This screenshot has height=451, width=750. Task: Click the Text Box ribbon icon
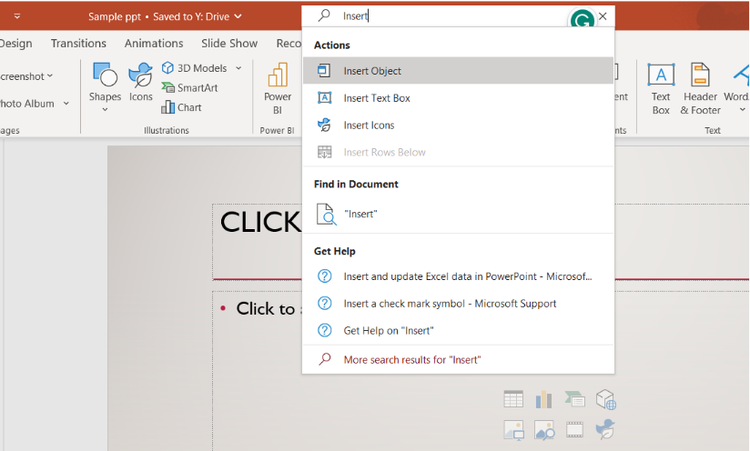pos(661,75)
